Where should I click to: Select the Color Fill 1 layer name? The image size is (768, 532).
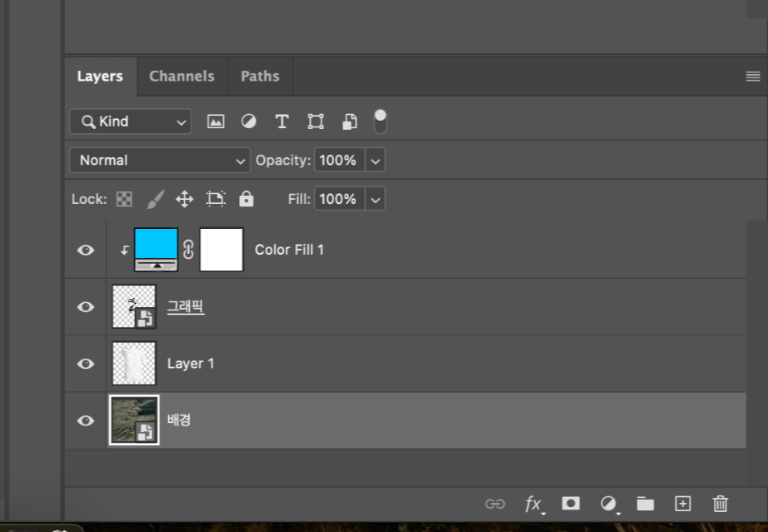coord(289,250)
